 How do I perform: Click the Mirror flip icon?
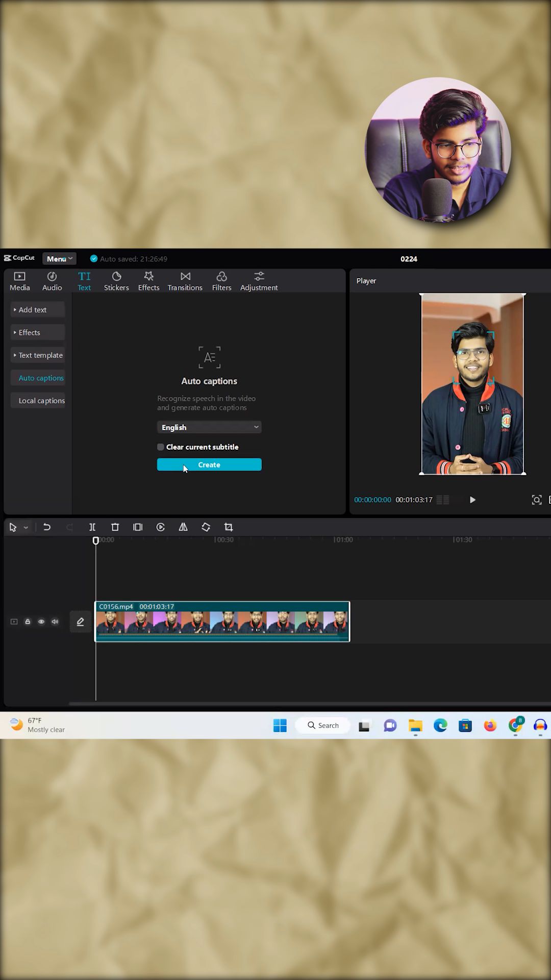coord(183,527)
